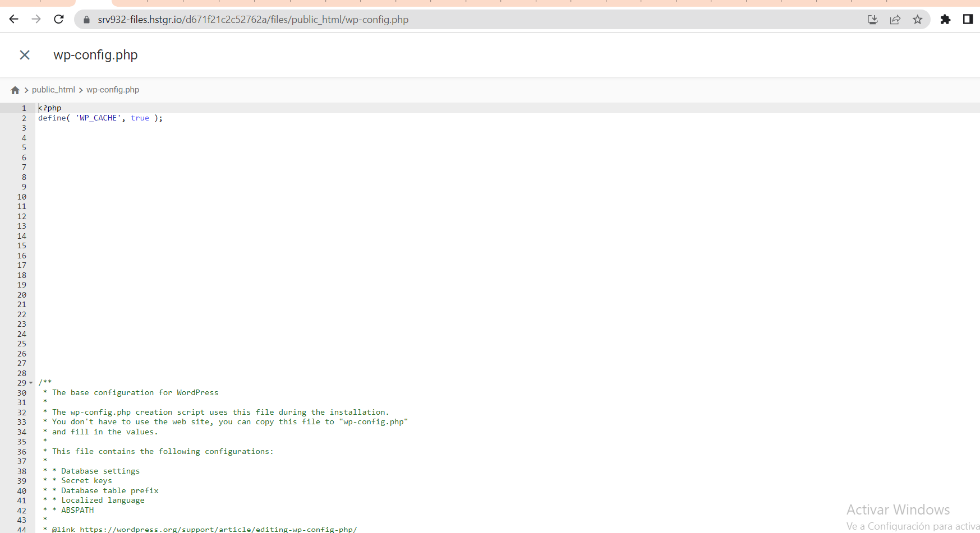Install app icon in address bar
Viewport: 980px width, 533px height.
873,20
